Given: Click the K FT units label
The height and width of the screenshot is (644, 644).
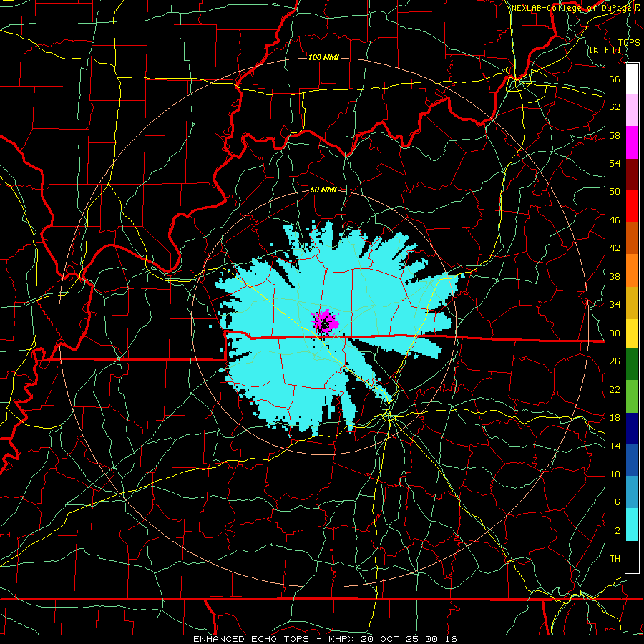Looking at the screenshot, I should point(605,50).
